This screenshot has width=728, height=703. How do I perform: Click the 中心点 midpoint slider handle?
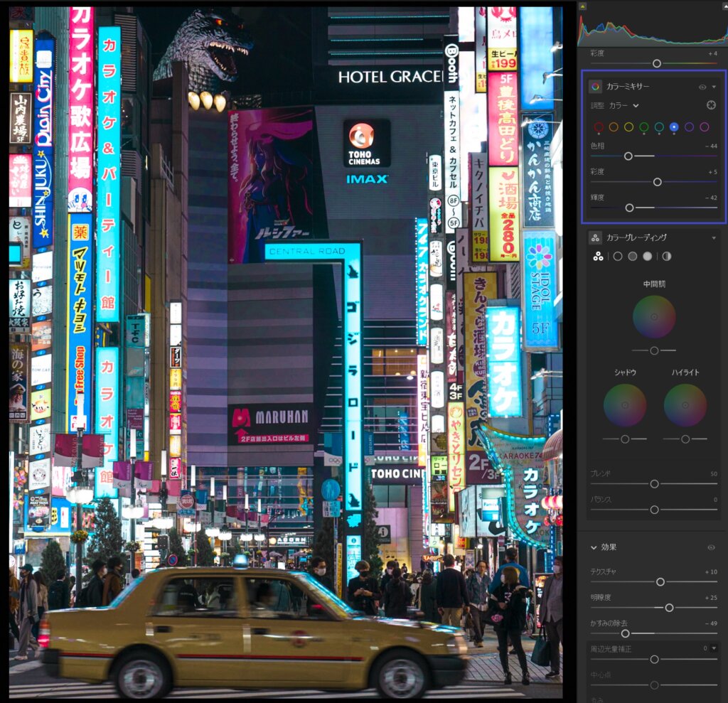click(654, 685)
